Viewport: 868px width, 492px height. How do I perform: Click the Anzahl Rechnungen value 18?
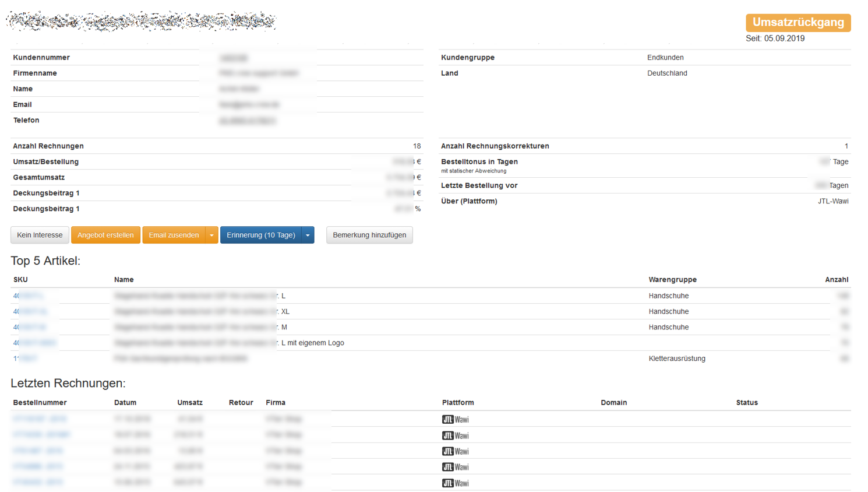(x=417, y=146)
